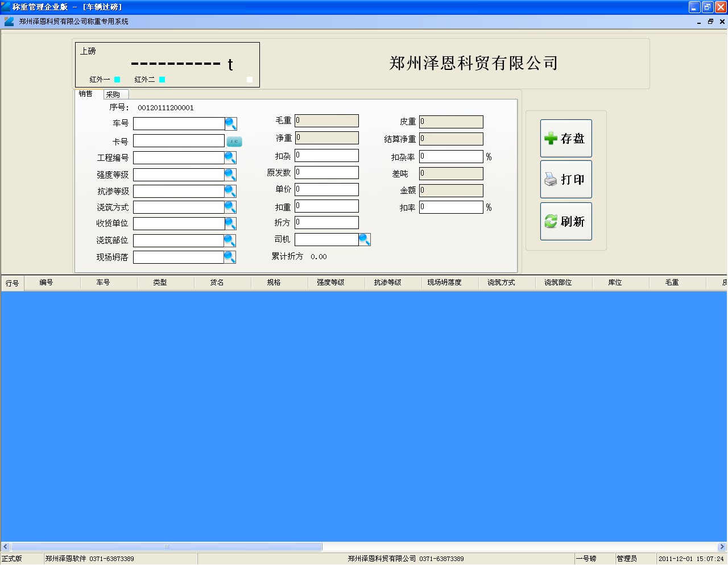This screenshot has width=728, height=565.
Task: Click the 浇筑部位 input field
Action: (179, 240)
